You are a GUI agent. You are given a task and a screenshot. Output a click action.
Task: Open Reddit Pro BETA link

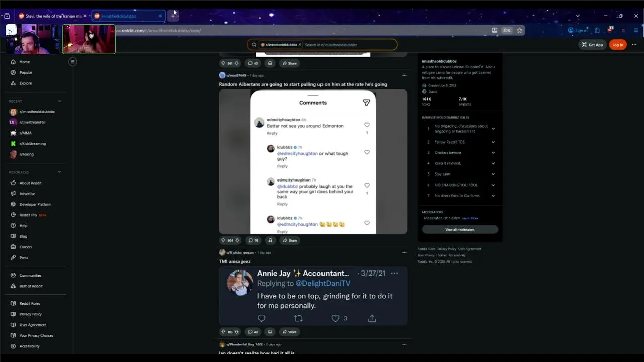[x=29, y=215]
